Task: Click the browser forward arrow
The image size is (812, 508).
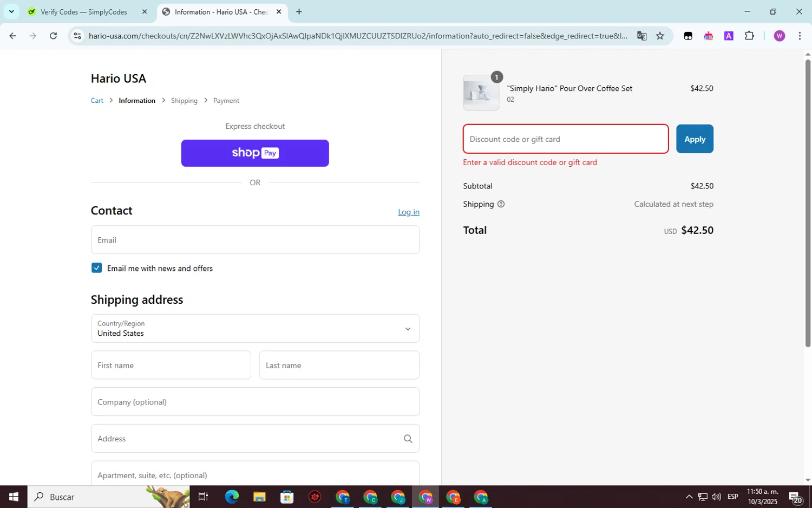Action: coord(33,36)
